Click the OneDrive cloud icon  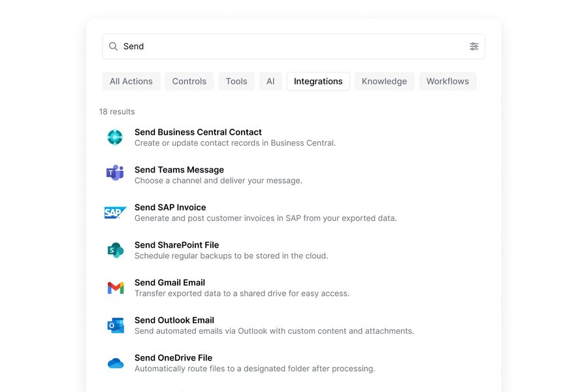pyautogui.click(x=116, y=363)
